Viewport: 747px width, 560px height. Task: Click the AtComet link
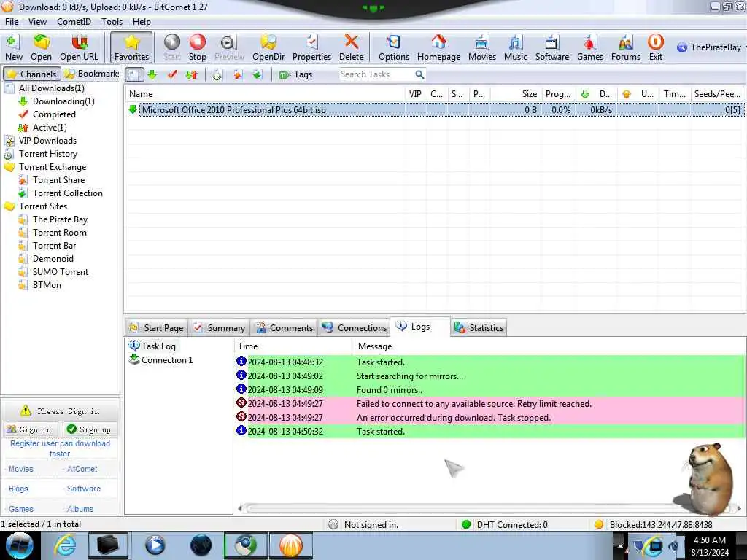pyautogui.click(x=82, y=469)
